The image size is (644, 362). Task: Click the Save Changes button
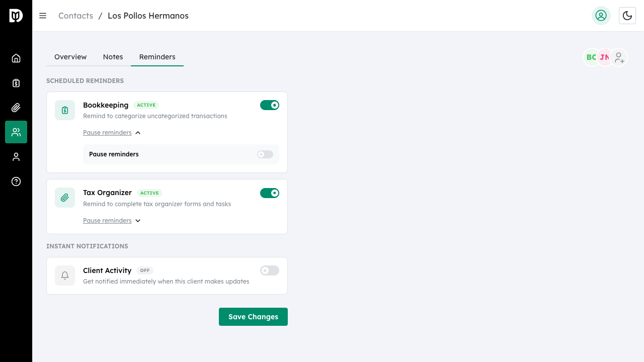click(x=253, y=317)
